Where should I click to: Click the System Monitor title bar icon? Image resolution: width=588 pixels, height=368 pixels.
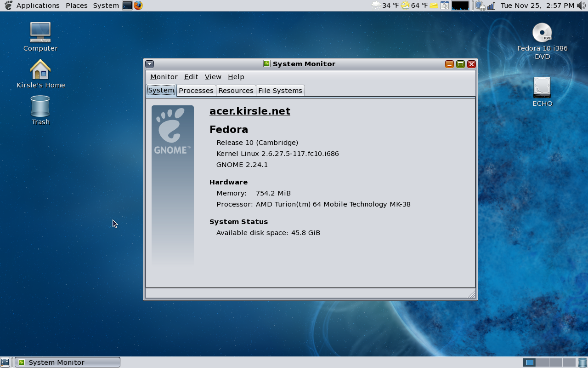pos(266,63)
